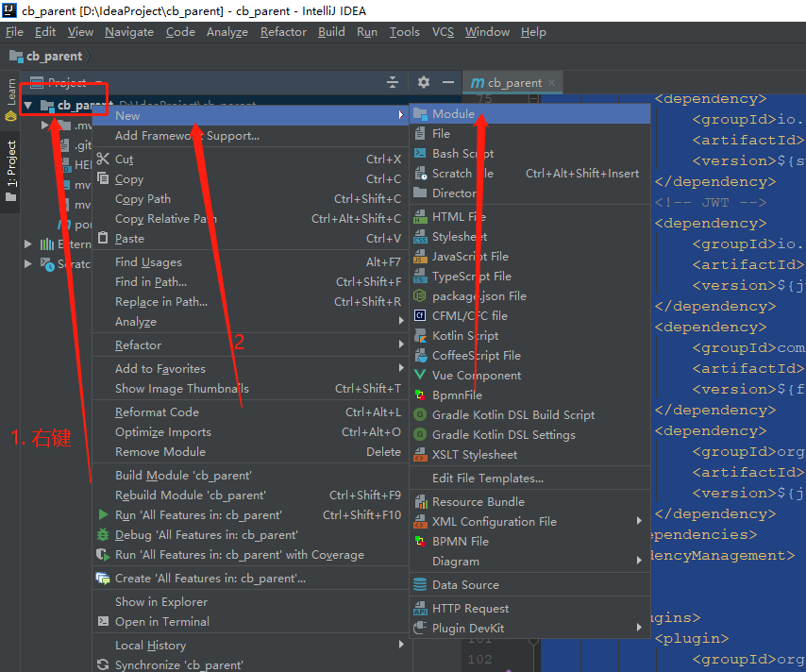This screenshot has height=672, width=806.
Task: Open the File menu
Action: click(14, 32)
